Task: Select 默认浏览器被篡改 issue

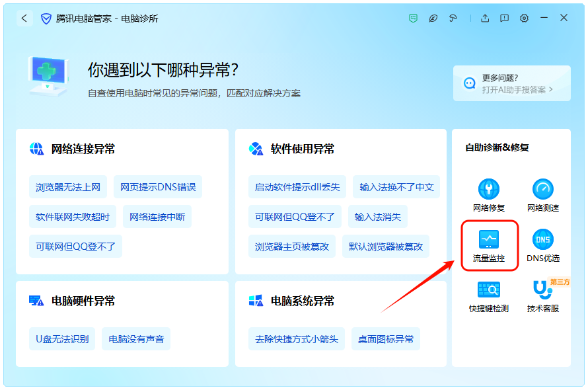Action: coord(385,247)
